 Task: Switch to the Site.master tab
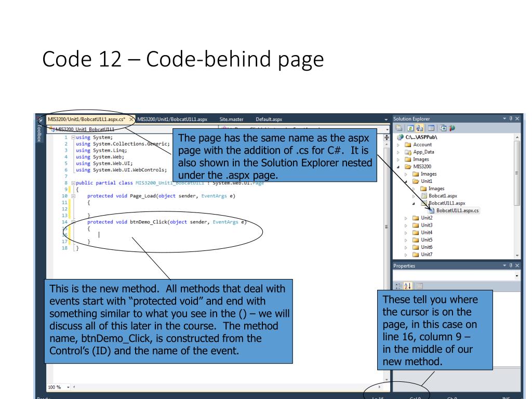[231, 119]
